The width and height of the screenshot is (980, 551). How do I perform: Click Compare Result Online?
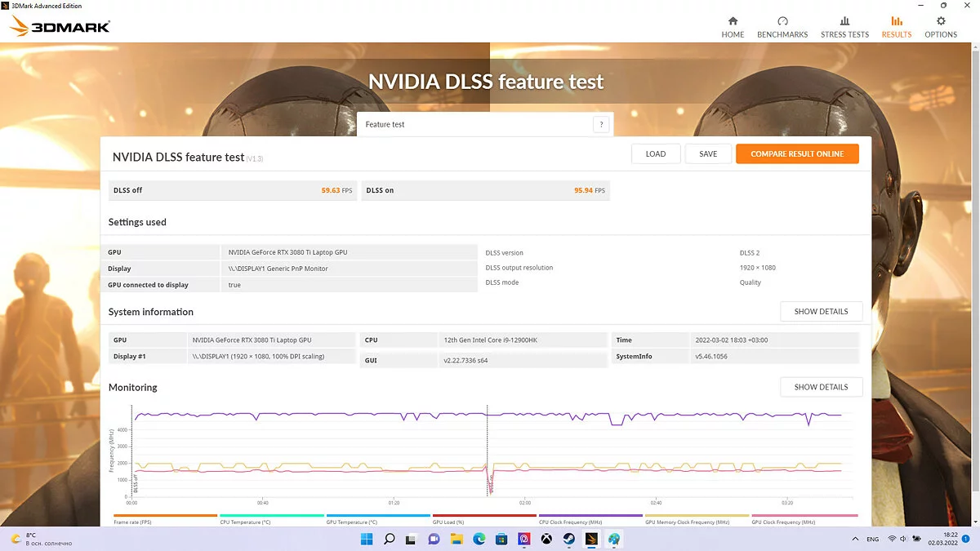797,153
